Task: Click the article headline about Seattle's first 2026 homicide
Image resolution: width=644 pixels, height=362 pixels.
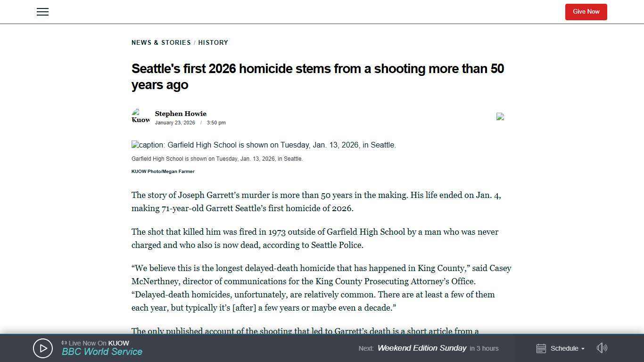Action: point(317,76)
